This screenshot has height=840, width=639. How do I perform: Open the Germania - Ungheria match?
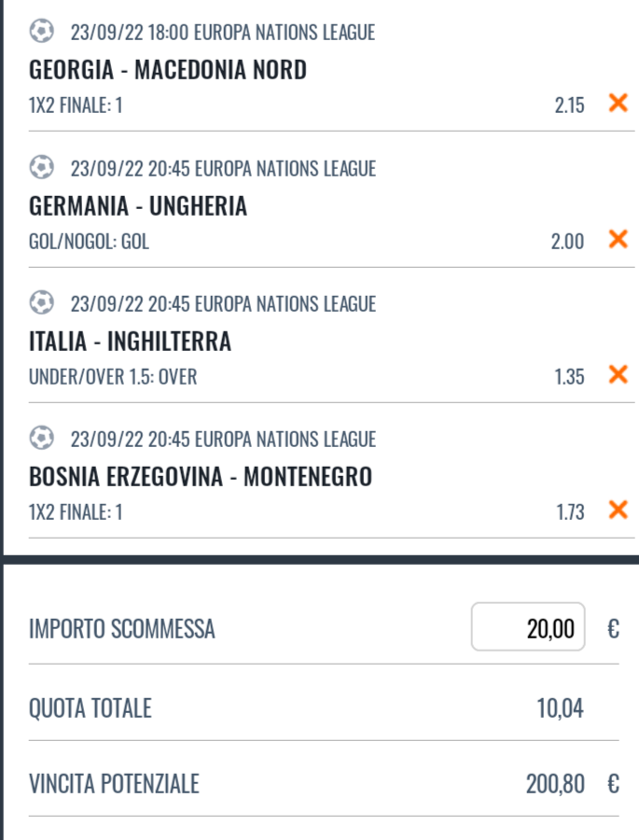(x=138, y=205)
